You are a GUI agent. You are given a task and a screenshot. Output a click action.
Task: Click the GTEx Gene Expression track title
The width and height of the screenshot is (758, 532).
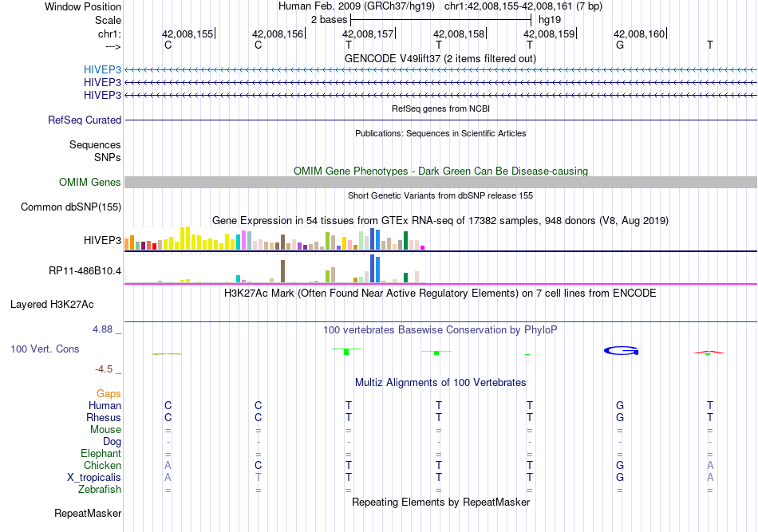pos(440,220)
